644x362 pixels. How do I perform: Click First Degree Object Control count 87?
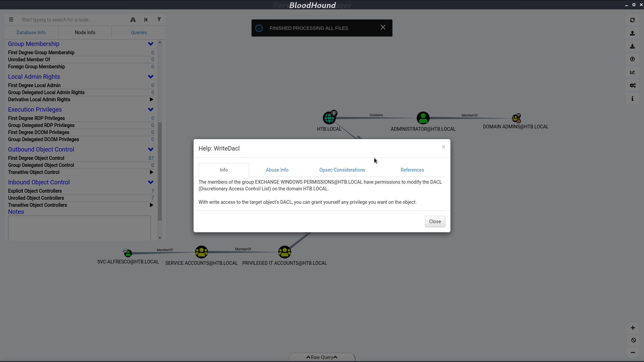151,158
